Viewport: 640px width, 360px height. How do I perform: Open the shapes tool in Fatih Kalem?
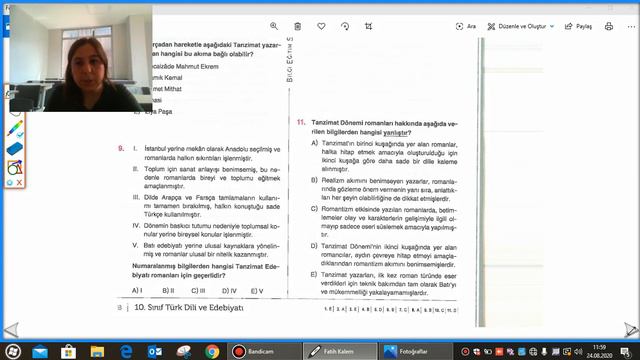pyautogui.click(x=15, y=167)
